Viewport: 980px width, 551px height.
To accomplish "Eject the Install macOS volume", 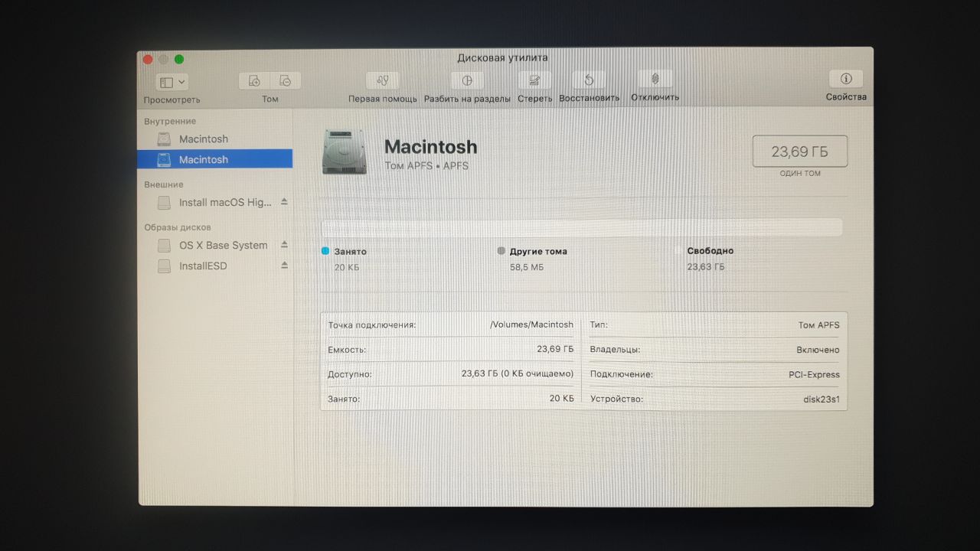I will (x=284, y=202).
